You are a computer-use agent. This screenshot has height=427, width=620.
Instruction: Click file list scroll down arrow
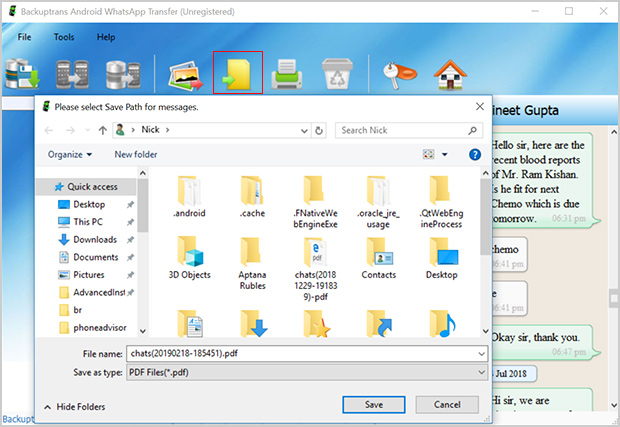point(486,331)
